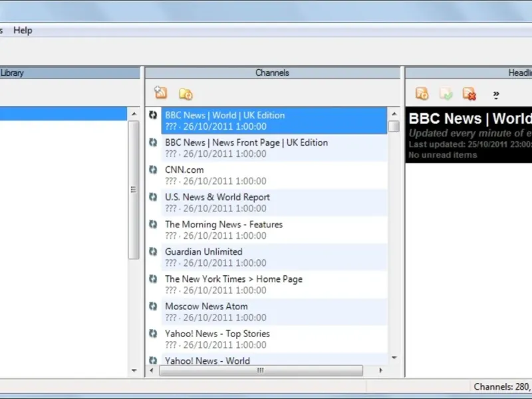Click the Library pane vertical scrollbar

coord(134,190)
